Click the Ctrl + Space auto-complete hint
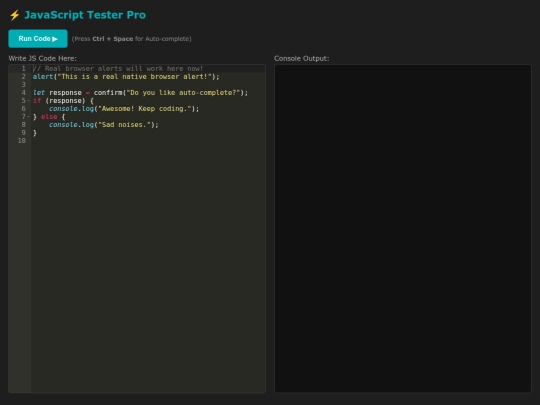This screenshot has width=540, height=405. click(132, 39)
